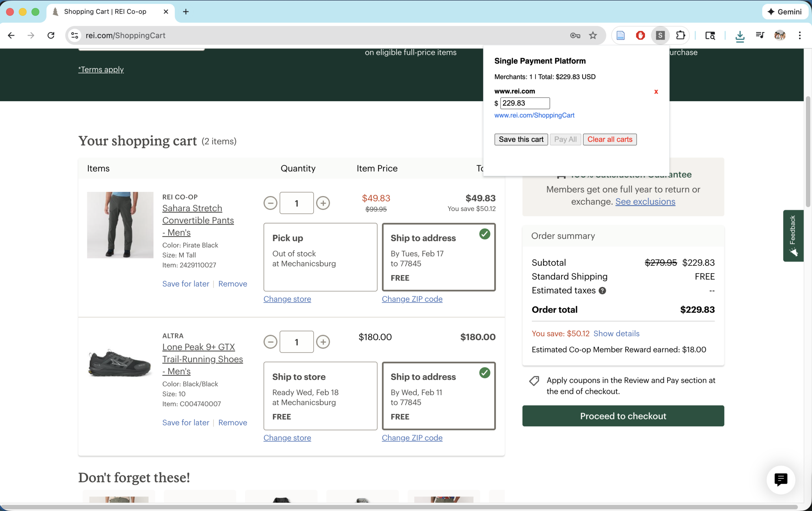This screenshot has width=812, height=511.
Task: Open the chat bubble icon
Action: (780, 479)
